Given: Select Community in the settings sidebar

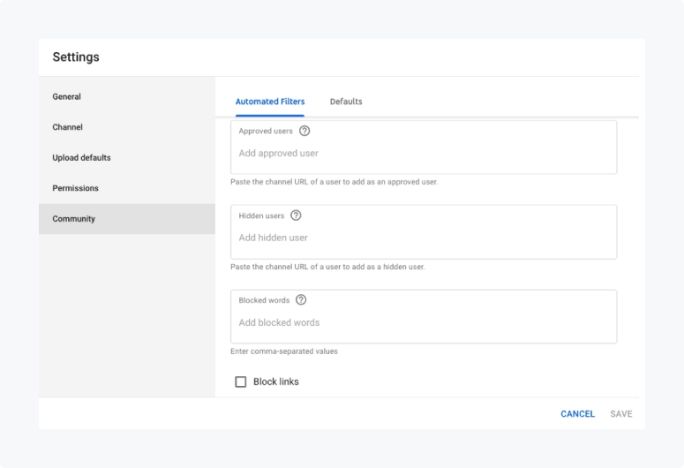Looking at the screenshot, I should (74, 219).
